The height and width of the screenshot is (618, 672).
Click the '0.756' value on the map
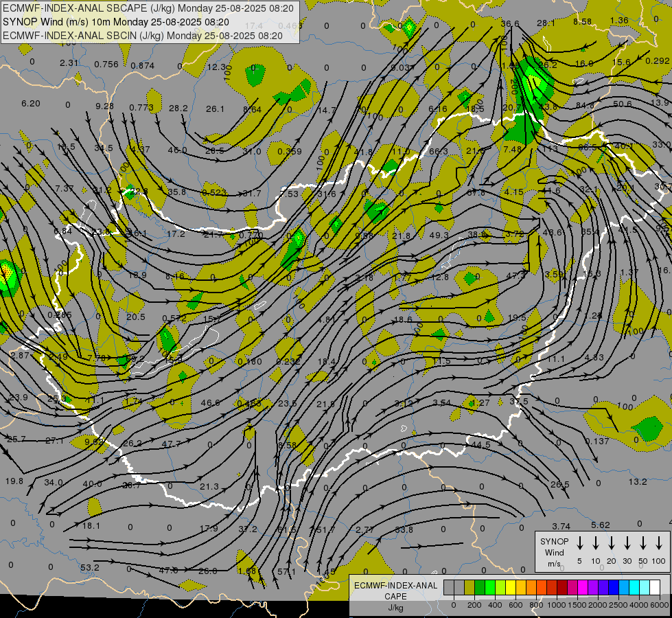106,65
